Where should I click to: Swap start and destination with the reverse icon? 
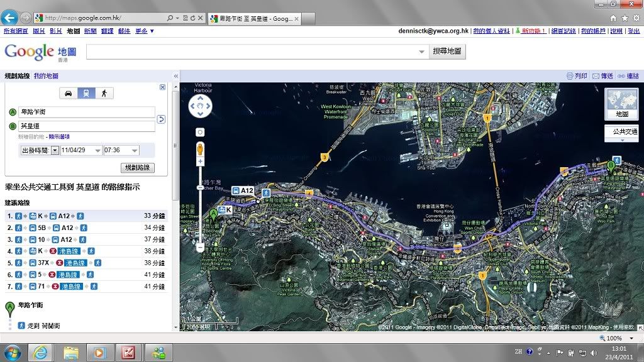pos(161,119)
